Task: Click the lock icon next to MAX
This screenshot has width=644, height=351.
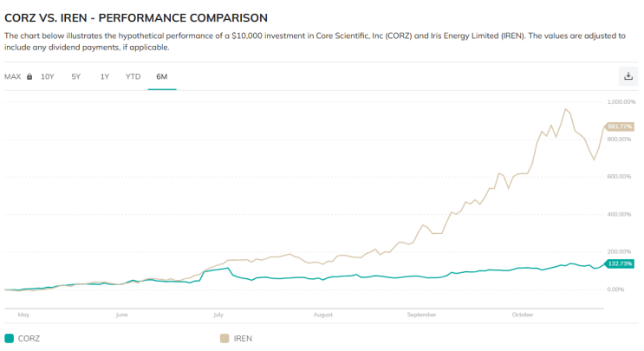Action: tap(29, 76)
